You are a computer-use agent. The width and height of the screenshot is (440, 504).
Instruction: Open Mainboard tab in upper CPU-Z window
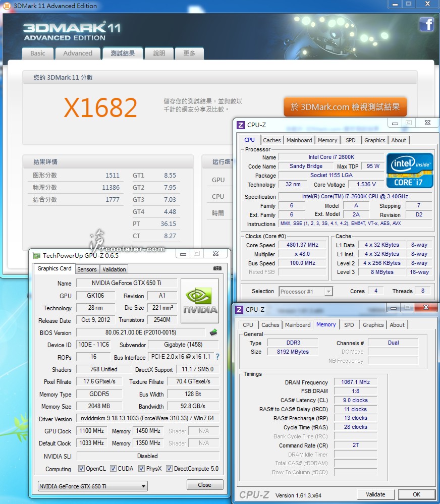click(299, 140)
